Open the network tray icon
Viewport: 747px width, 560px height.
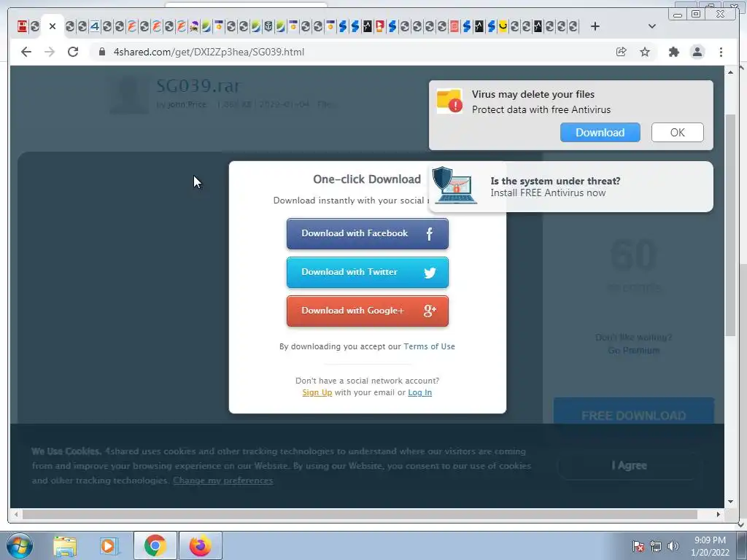656,546
